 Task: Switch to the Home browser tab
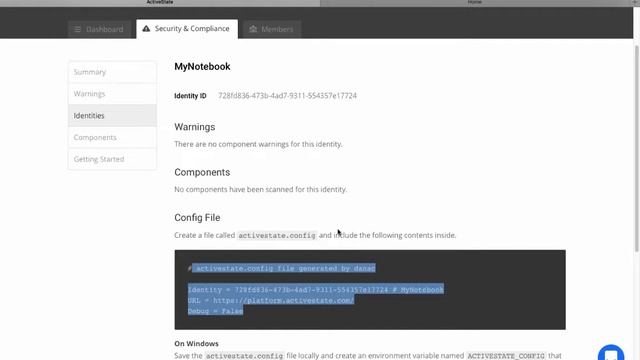pyautogui.click(x=474, y=2)
